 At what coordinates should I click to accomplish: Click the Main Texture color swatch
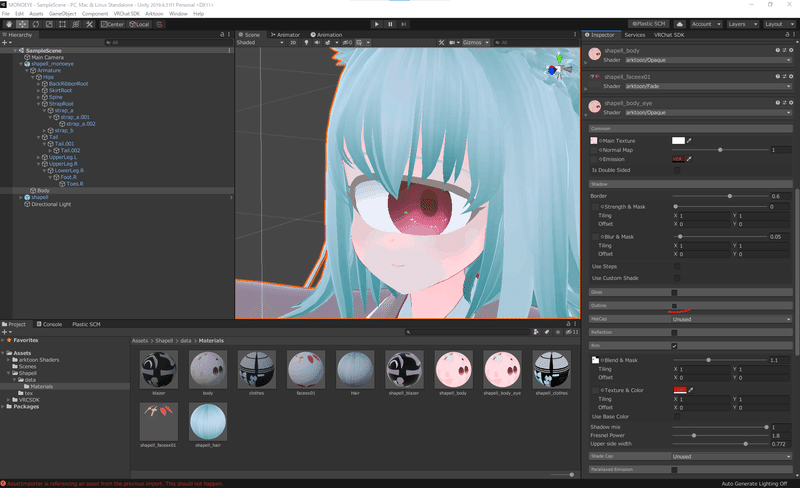[x=678, y=140]
